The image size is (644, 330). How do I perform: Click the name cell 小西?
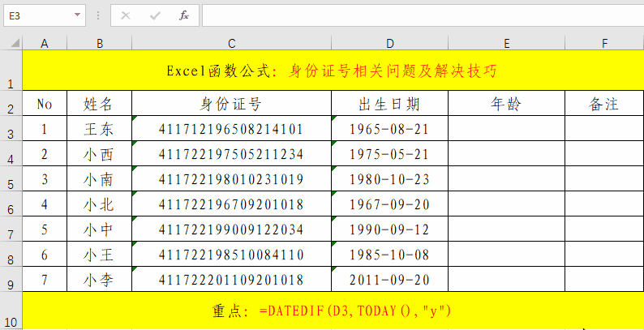100,153
